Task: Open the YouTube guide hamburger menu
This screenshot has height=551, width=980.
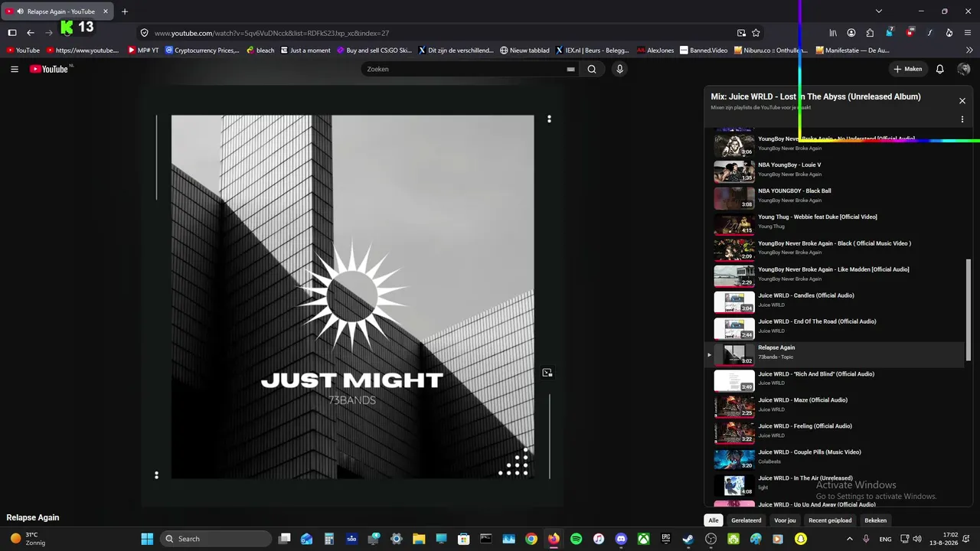Action: (15, 69)
